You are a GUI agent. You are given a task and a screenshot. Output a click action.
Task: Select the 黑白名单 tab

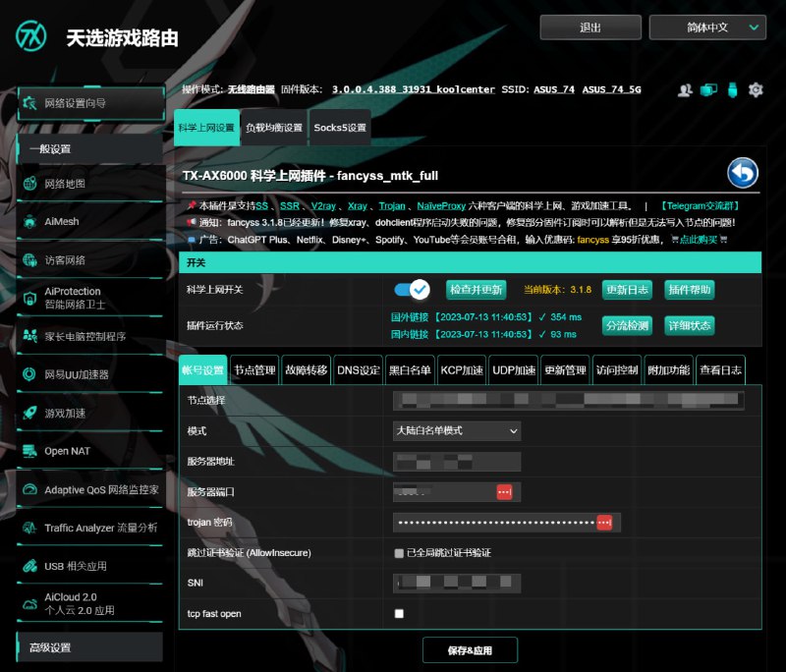(410, 370)
